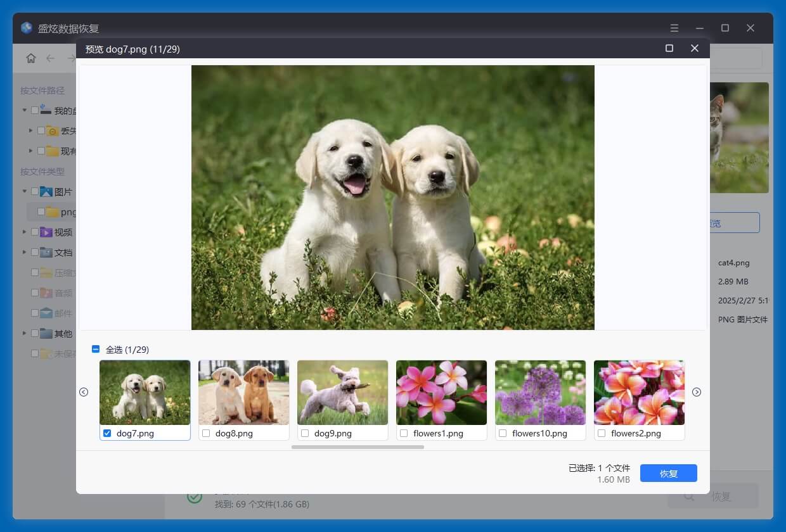Click the back arrow navigation icon
The image size is (786, 532).
[51, 58]
